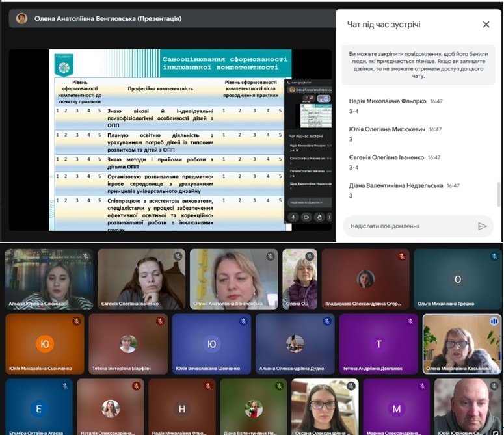Open the shared presentation slide view
Viewport: 504px width, 435px height.
[x=169, y=140]
